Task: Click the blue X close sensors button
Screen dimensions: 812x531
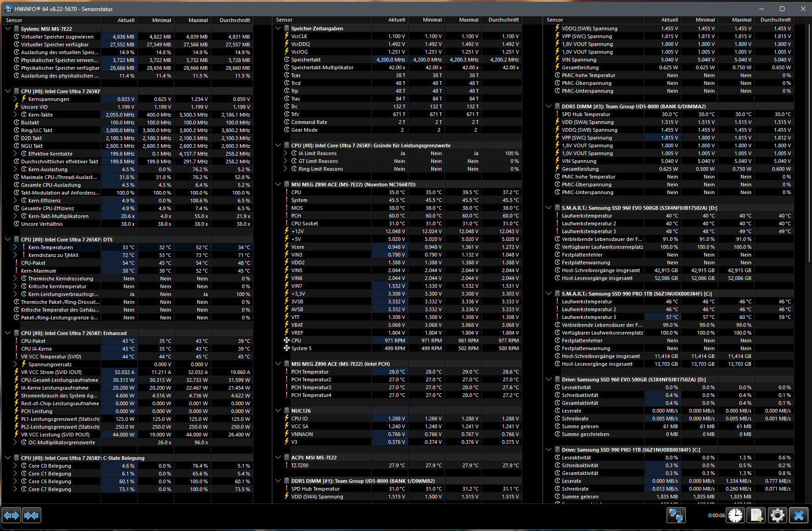Action: coord(799,515)
